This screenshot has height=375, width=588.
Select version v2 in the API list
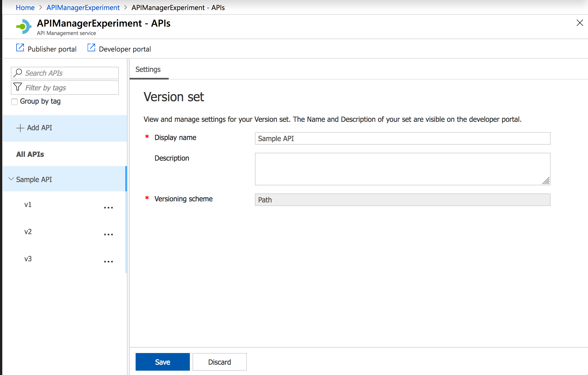point(28,232)
